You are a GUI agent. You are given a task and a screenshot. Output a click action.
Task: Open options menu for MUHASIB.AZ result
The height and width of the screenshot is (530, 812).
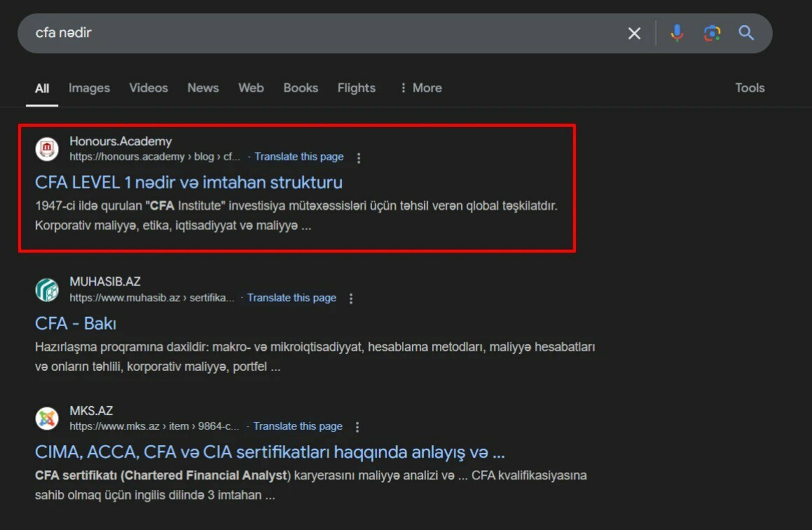(351, 299)
